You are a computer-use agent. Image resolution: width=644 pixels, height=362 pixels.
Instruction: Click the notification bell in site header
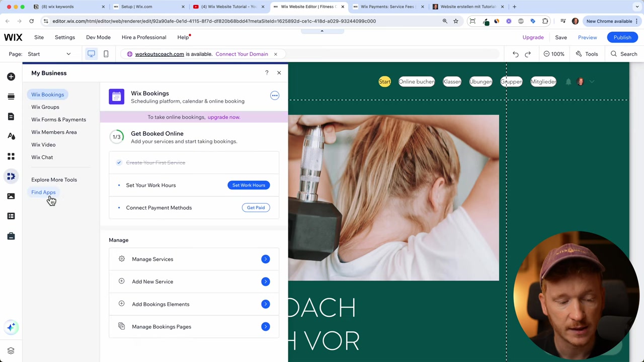click(568, 81)
